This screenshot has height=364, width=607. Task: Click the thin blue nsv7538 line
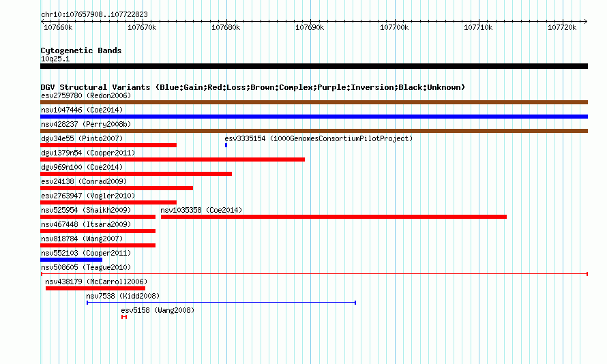click(x=222, y=303)
